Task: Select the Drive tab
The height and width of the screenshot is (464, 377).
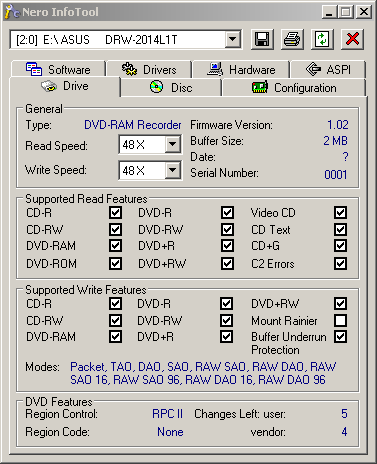Action: click(x=65, y=86)
